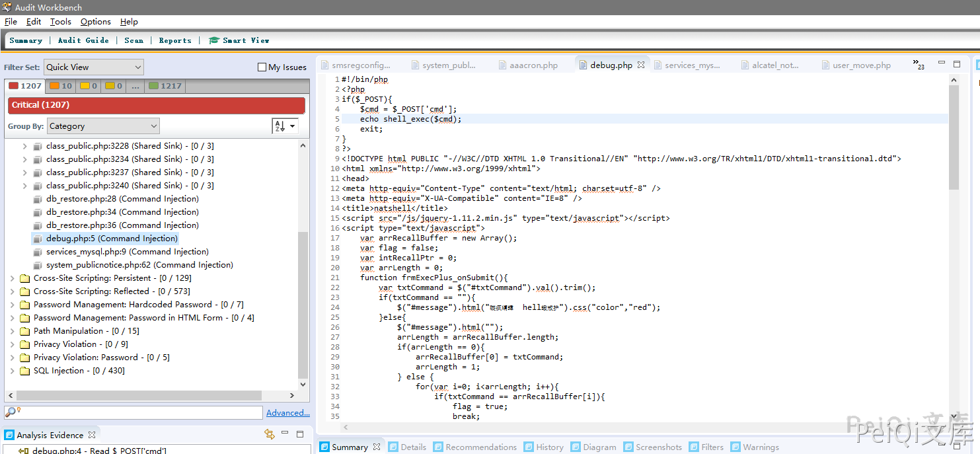Select services_mysql.php:9 Command Injection issue
The height and width of the screenshot is (454, 980).
pos(127,252)
